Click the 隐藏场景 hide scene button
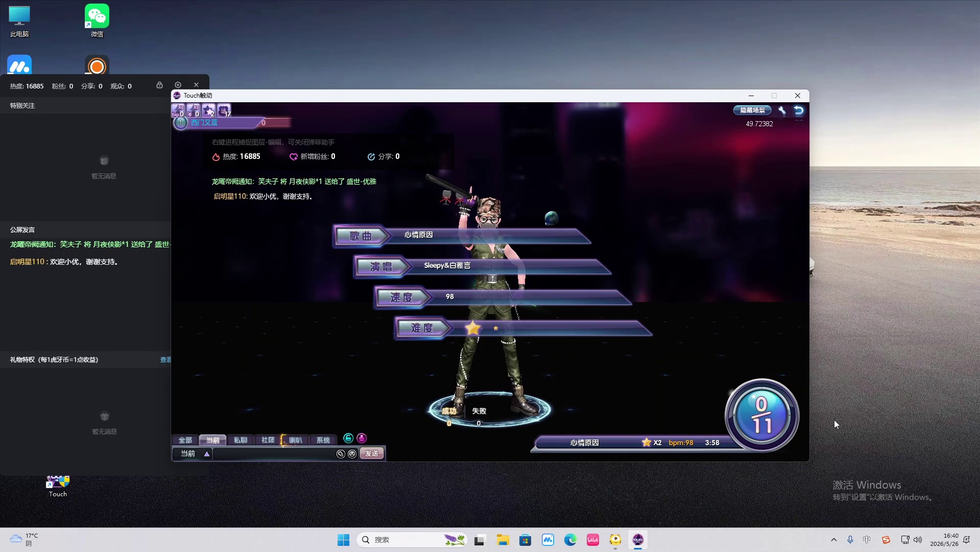The height and width of the screenshot is (552, 980). [x=752, y=110]
